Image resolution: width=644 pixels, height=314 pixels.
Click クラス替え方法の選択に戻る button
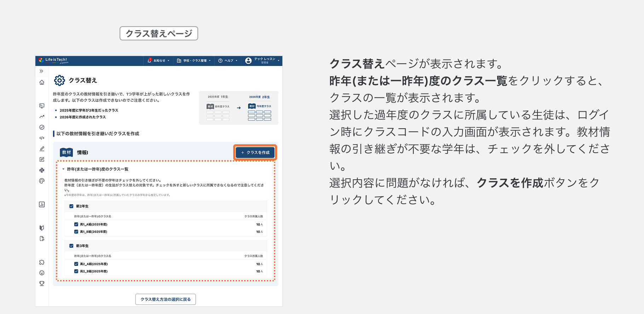(x=166, y=299)
